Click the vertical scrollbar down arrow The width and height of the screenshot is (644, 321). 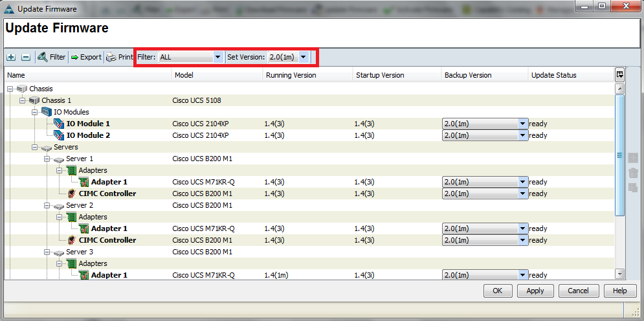tap(619, 274)
